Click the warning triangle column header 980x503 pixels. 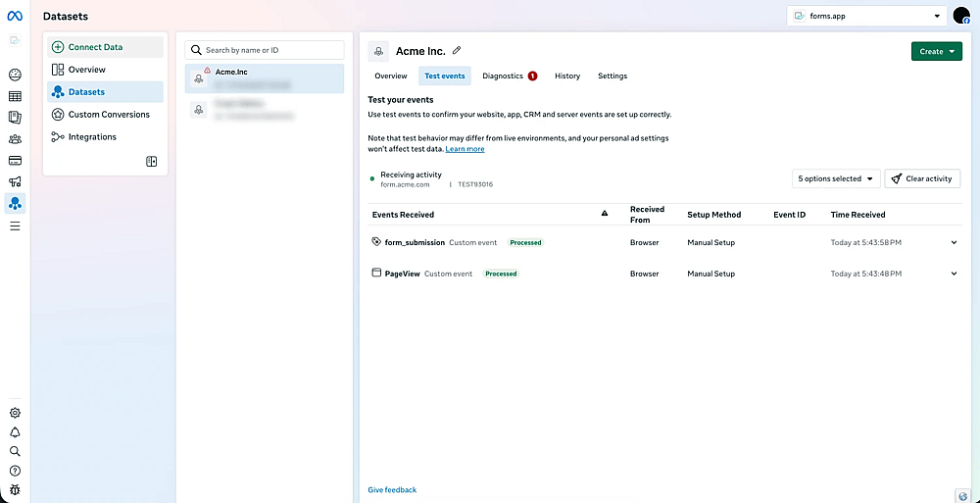pos(605,214)
